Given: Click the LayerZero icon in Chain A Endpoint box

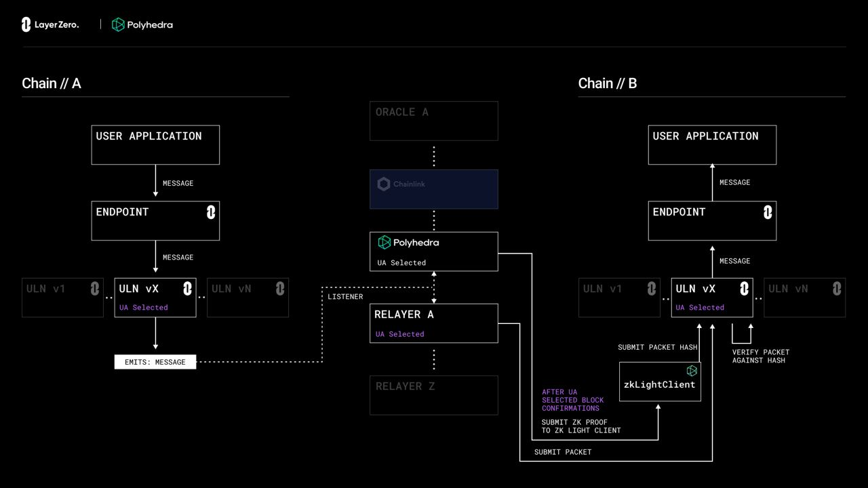Looking at the screenshot, I should [211, 212].
